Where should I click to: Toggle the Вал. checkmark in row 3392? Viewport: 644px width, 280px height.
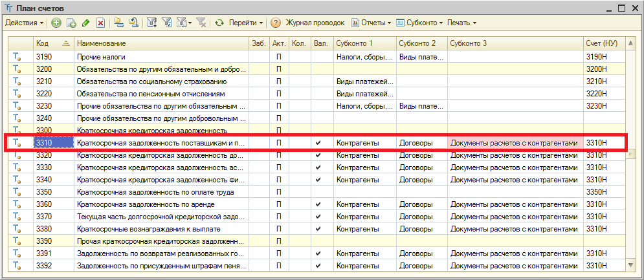(317, 266)
